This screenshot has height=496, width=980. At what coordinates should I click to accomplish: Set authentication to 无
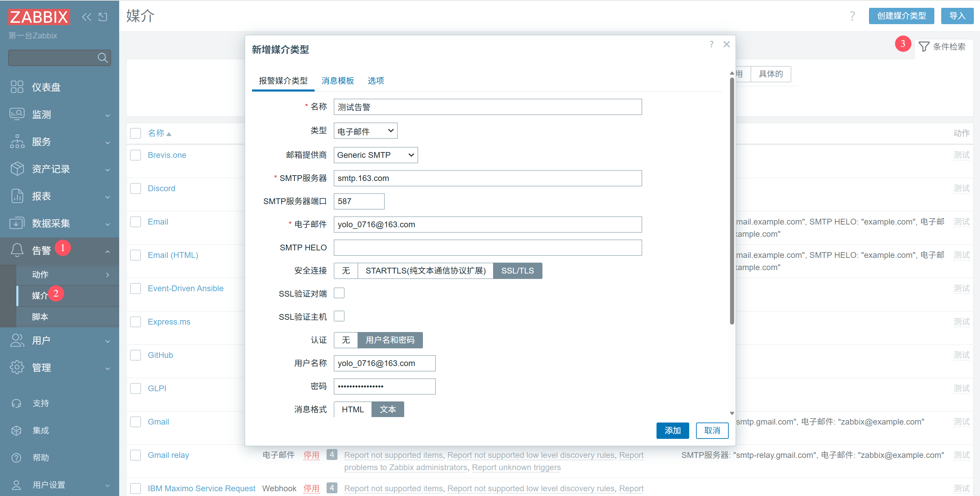click(346, 340)
